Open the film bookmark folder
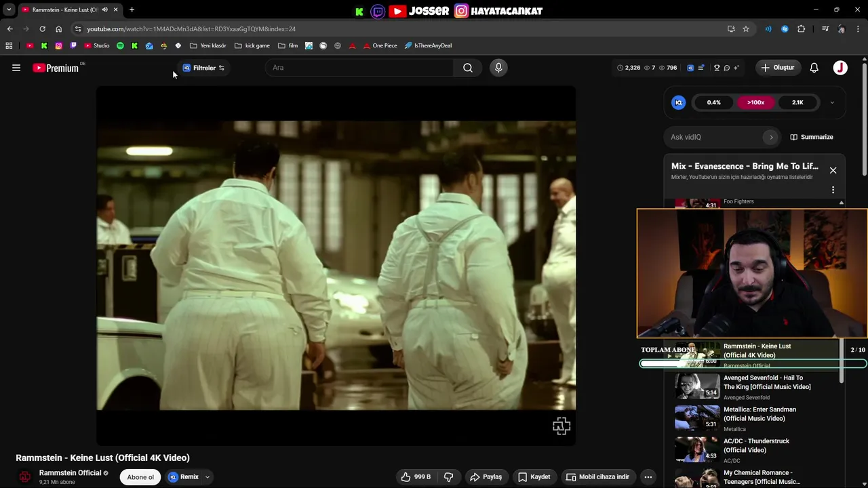 [x=288, y=45]
